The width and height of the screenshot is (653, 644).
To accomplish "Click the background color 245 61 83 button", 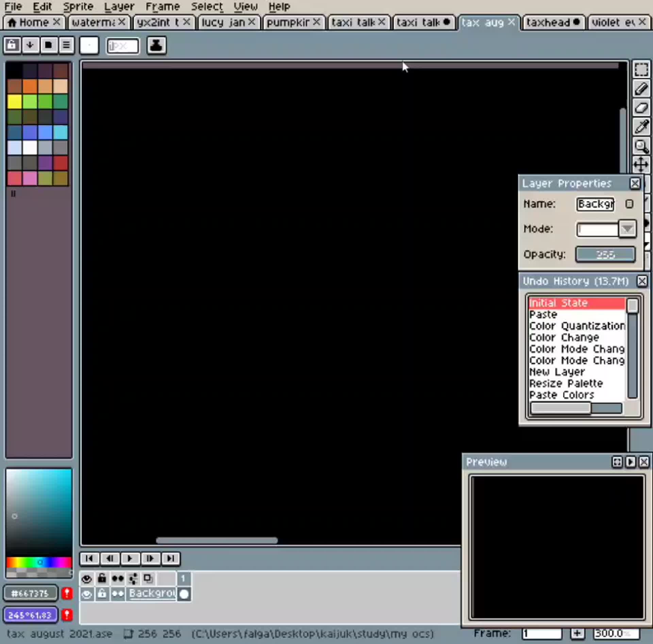I will [30, 615].
